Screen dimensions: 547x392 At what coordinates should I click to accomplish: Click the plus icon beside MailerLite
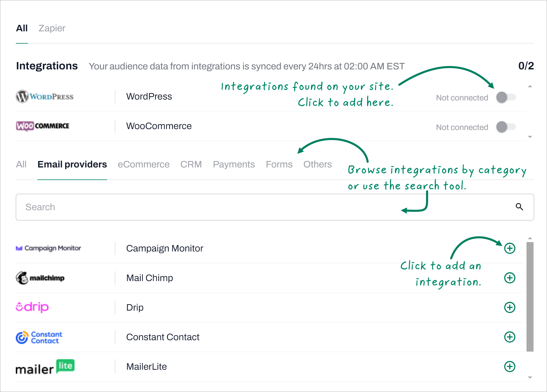(x=510, y=367)
